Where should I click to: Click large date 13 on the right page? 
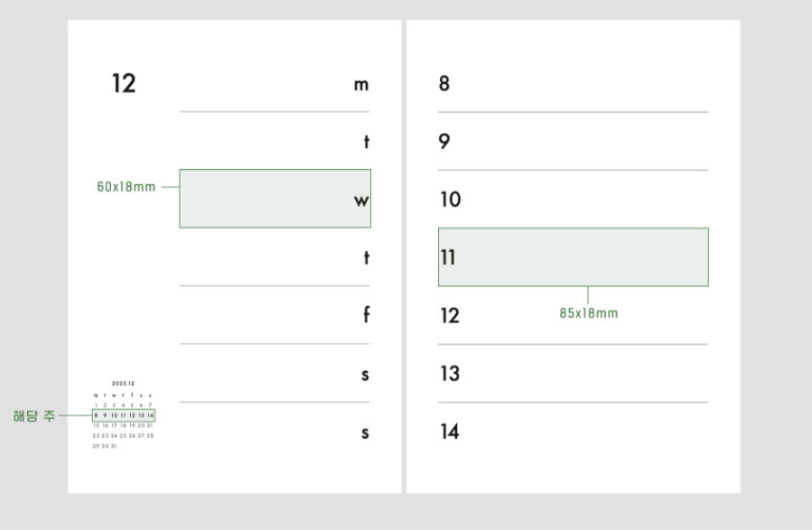(x=450, y=373)
